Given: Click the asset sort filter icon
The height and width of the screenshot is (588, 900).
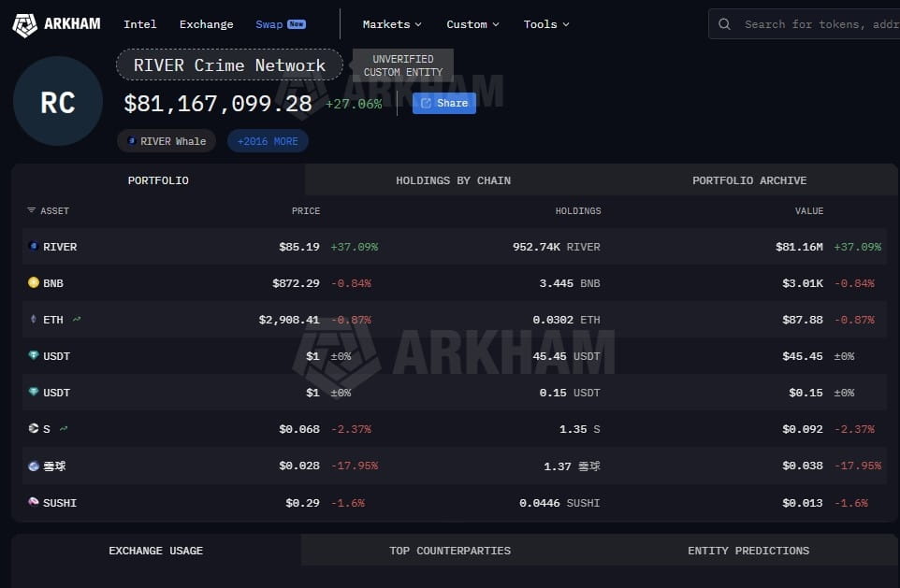Looking at the screenshot, I should coord(32,210).
